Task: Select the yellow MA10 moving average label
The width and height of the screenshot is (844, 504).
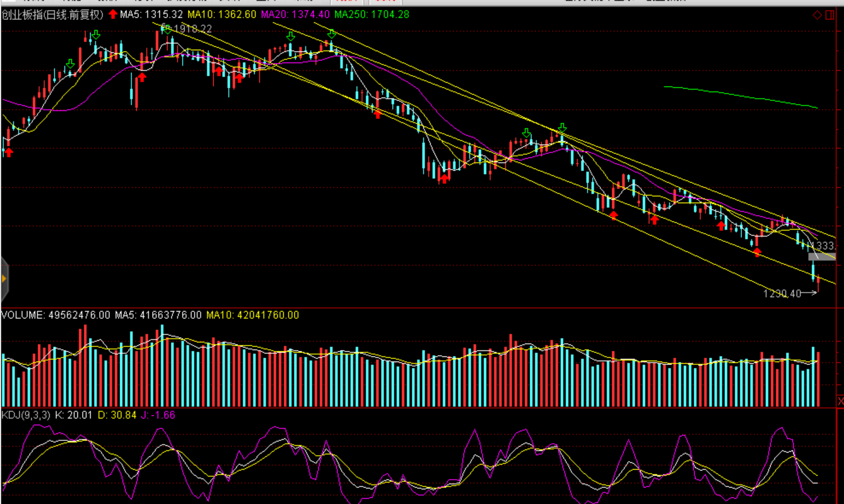Action: coord(222,15)
